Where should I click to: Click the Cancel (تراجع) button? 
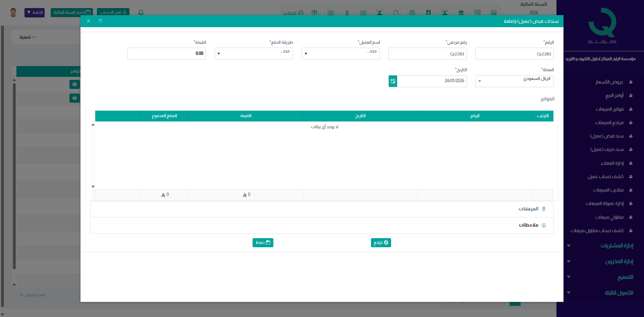point(381,243)
